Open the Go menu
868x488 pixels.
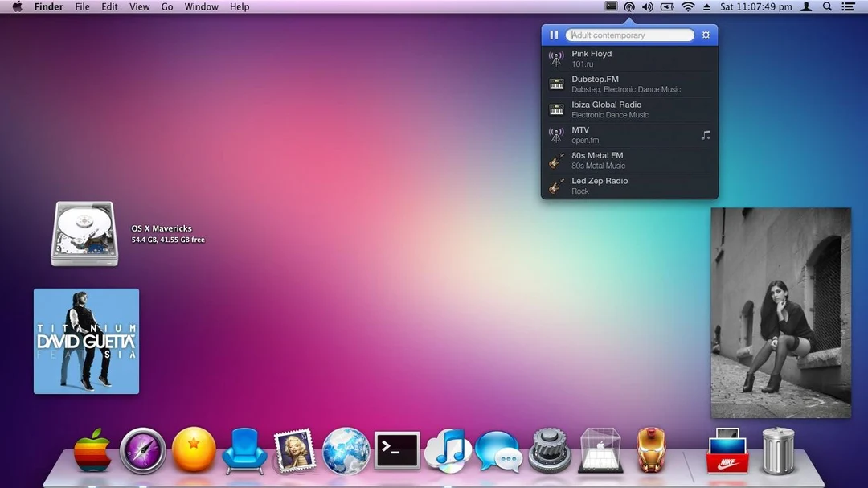(165, 6)
